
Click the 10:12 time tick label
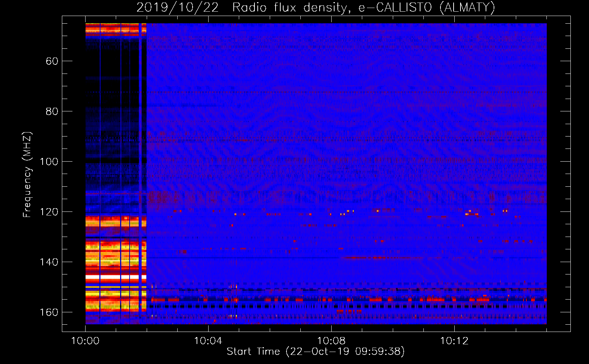pos(454,341)
